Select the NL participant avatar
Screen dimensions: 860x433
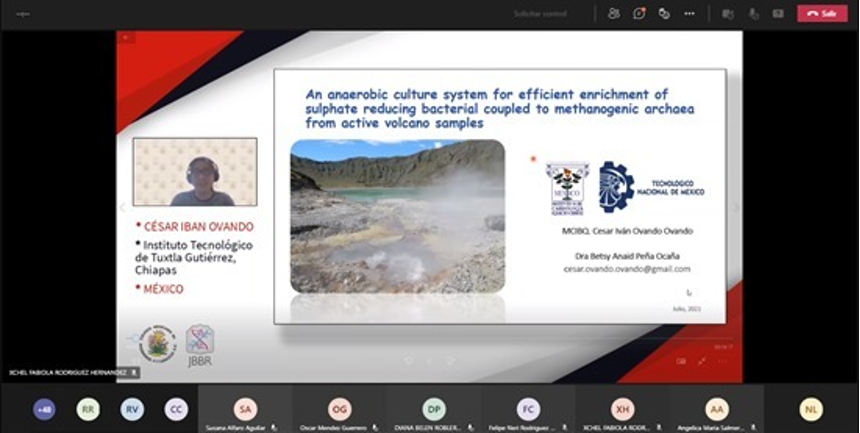click(811, 409)
